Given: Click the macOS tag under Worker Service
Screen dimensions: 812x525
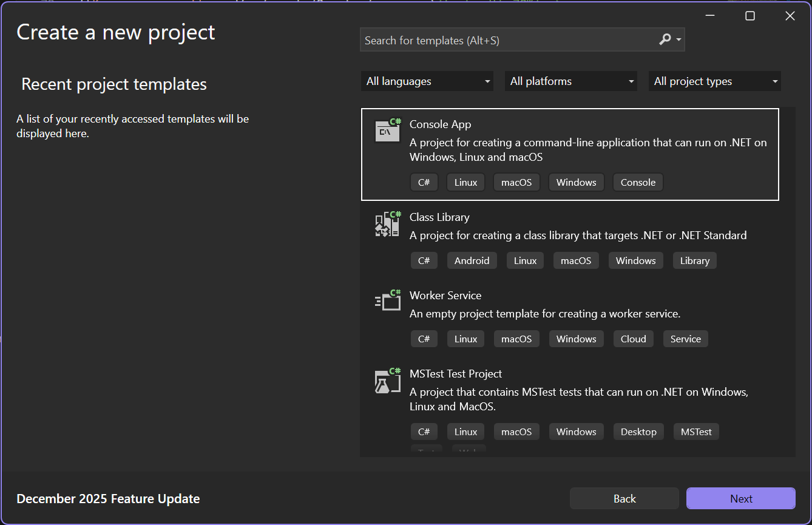Looking at the screenshot, I should 516,339.
